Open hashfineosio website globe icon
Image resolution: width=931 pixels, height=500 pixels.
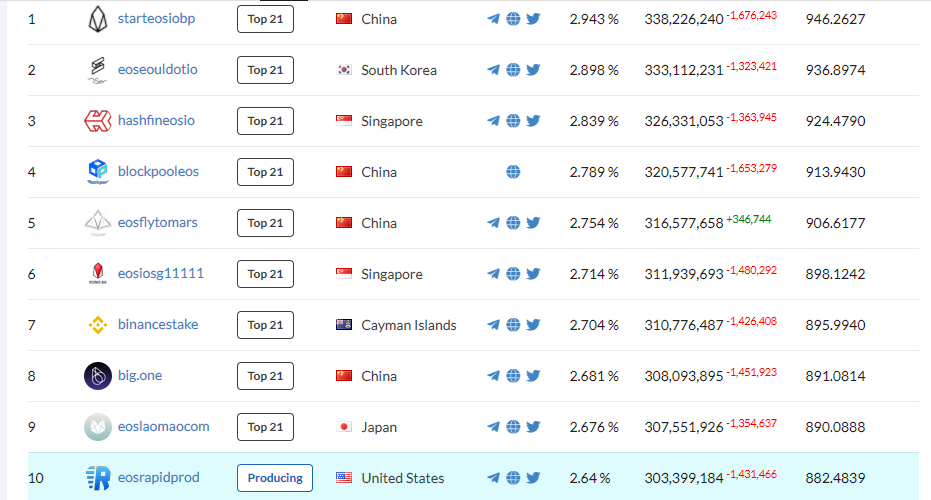(x=514, y=121)
